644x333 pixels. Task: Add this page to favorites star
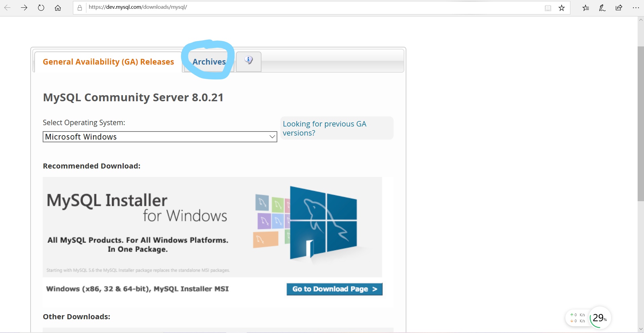[562, 8]
